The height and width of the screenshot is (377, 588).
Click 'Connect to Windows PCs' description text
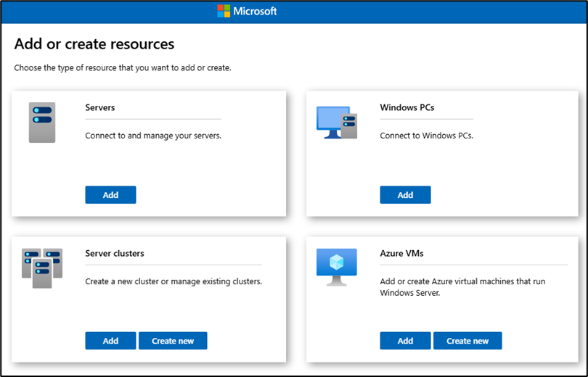pos(426,136)
